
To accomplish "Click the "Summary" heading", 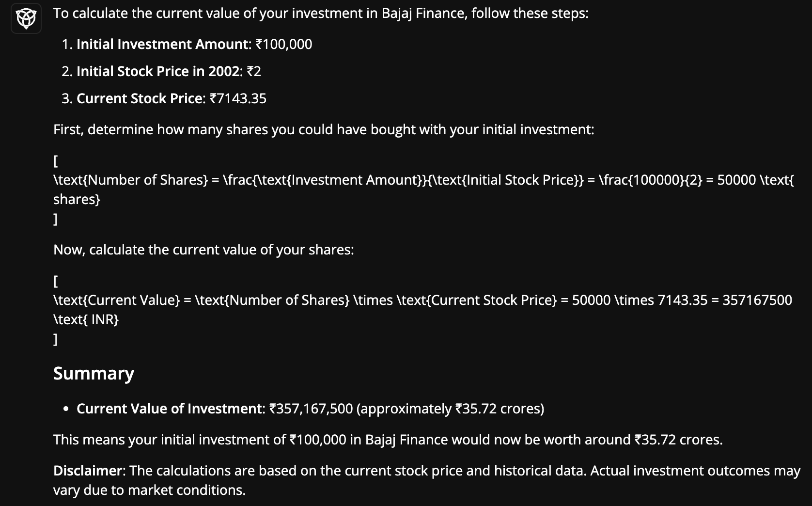I will pyautogui.click(x=94, y=373).
